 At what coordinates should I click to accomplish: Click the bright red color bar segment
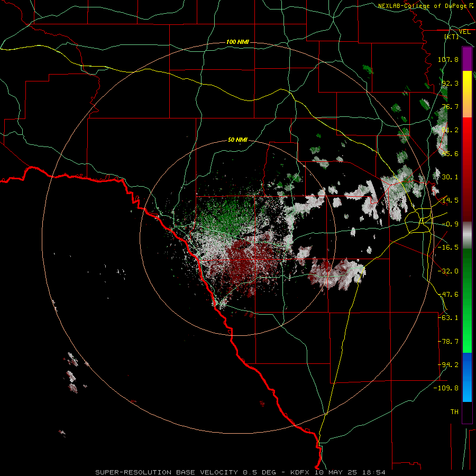pos(467,131)
